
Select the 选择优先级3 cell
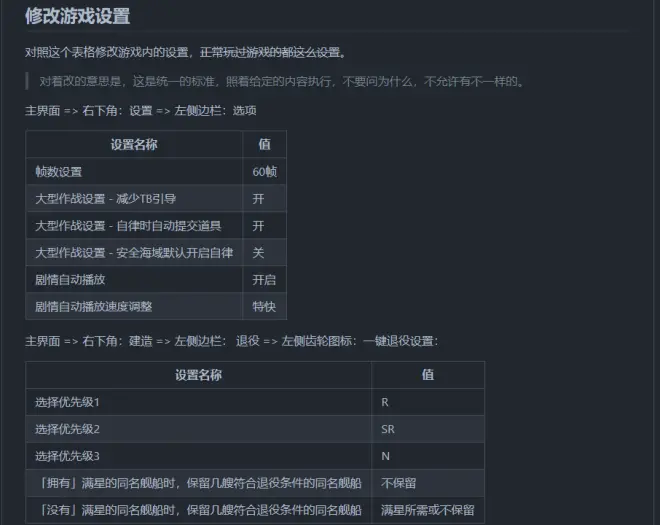point(198,456)
